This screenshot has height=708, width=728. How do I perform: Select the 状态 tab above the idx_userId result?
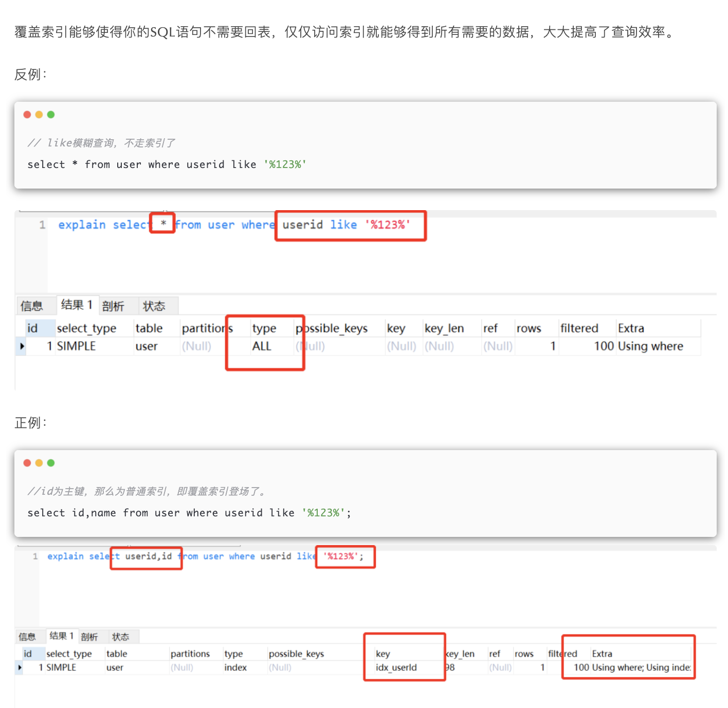point(121,637)
